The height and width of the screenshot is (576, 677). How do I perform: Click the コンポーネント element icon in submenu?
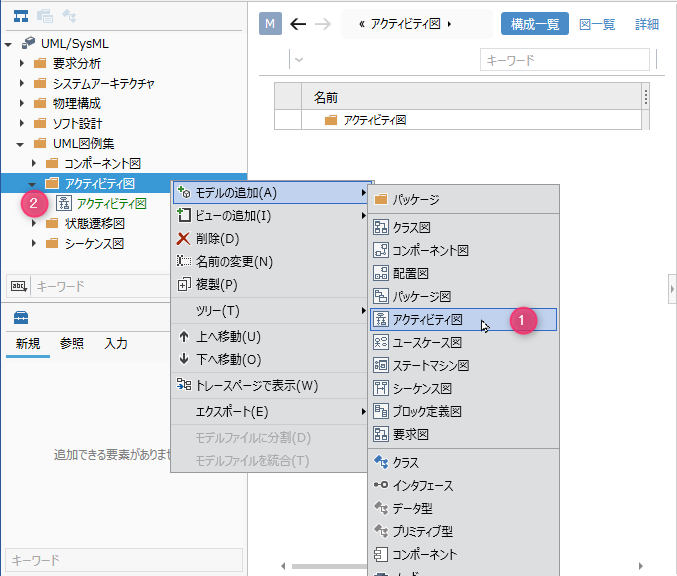click(381, 554)
